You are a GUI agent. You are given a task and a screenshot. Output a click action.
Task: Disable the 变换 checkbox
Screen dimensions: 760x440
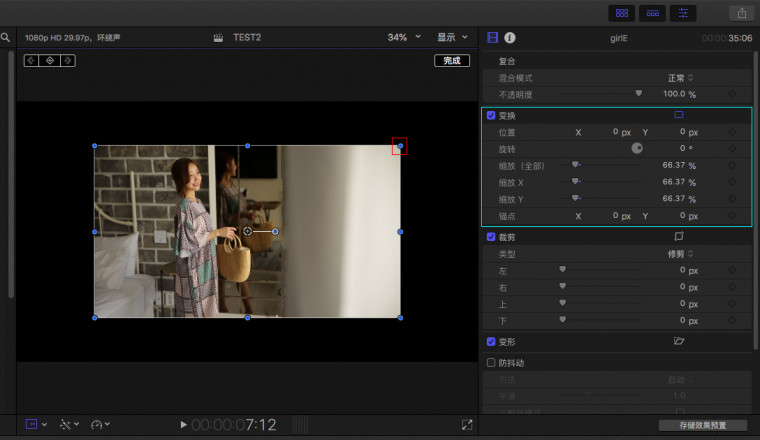(x=491, y=116)
